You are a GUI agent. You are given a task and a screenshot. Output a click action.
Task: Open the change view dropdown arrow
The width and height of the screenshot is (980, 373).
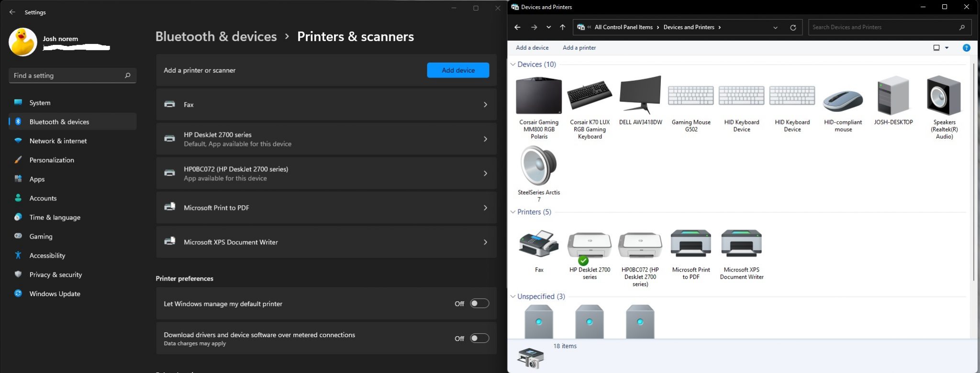(x=947, y=48)
